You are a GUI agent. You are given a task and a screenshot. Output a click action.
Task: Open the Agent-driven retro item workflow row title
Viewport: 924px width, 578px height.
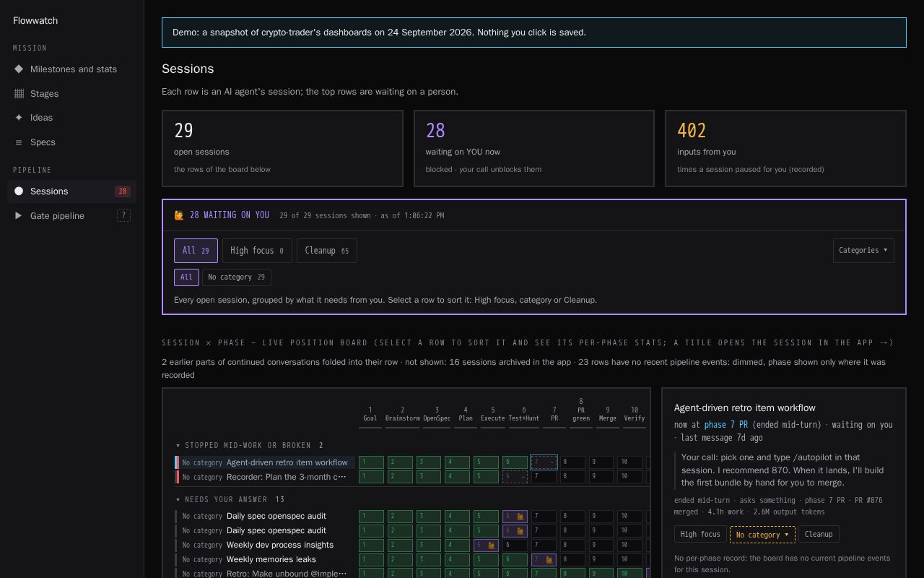click(287, 462)
